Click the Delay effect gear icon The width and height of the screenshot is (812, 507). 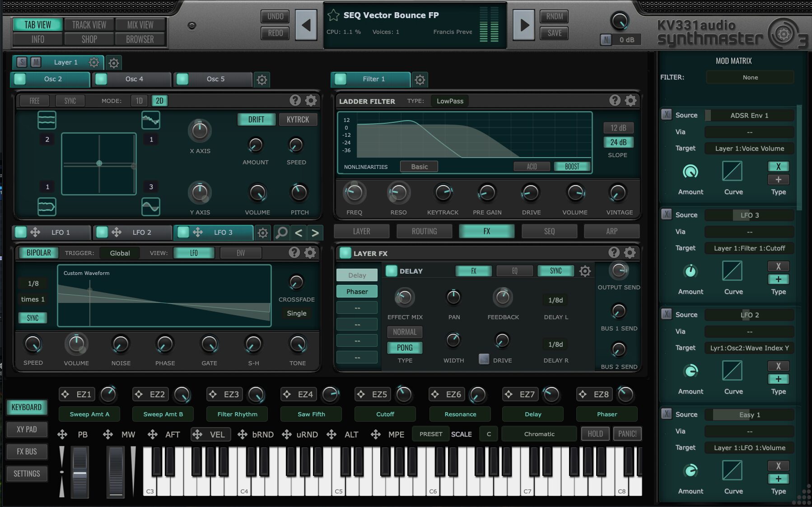coord(585,271)
